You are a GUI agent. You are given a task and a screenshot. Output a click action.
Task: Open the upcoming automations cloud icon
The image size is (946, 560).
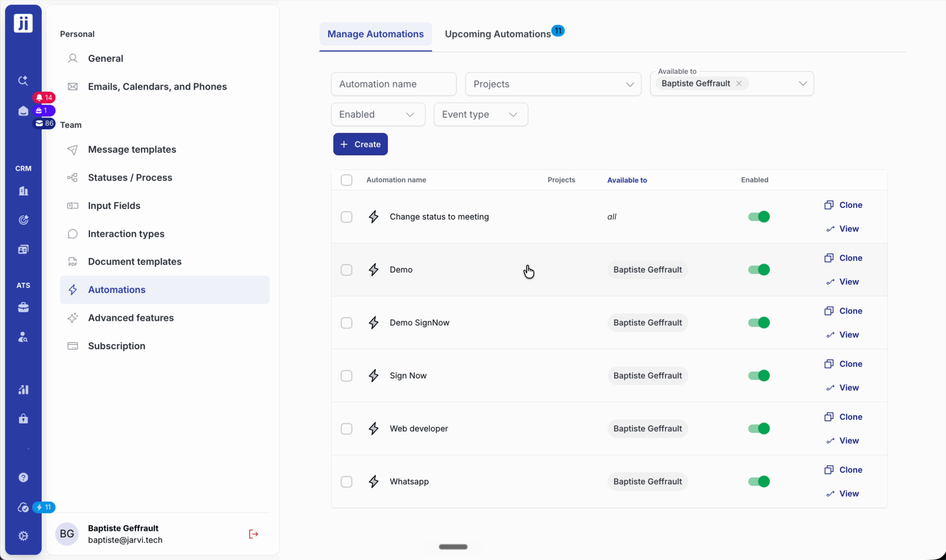23,508
